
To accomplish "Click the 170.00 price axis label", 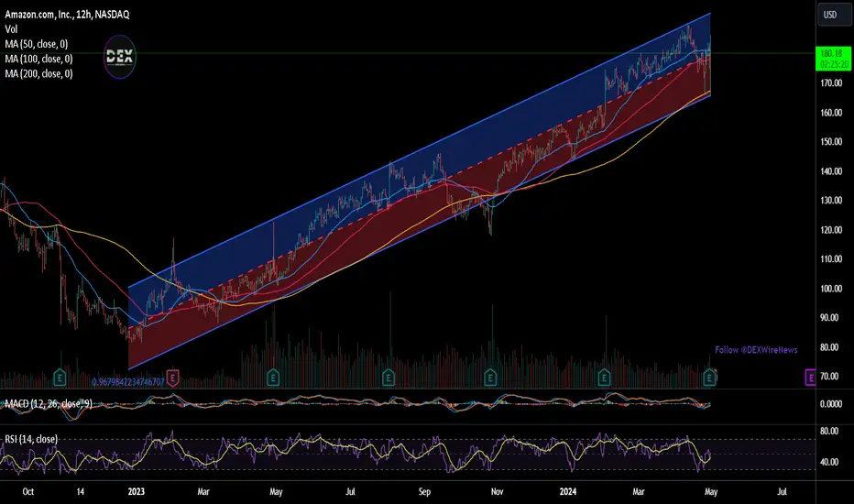I will point(831,82).
